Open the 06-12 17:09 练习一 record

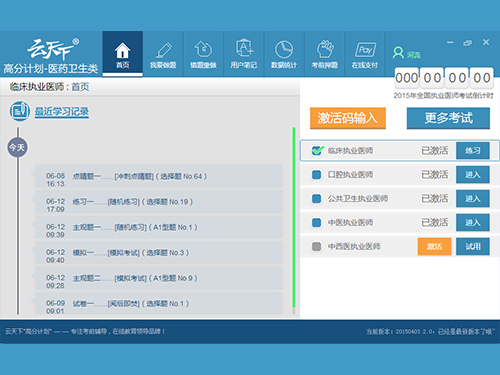pyautogui.click(x=159, y=202)
